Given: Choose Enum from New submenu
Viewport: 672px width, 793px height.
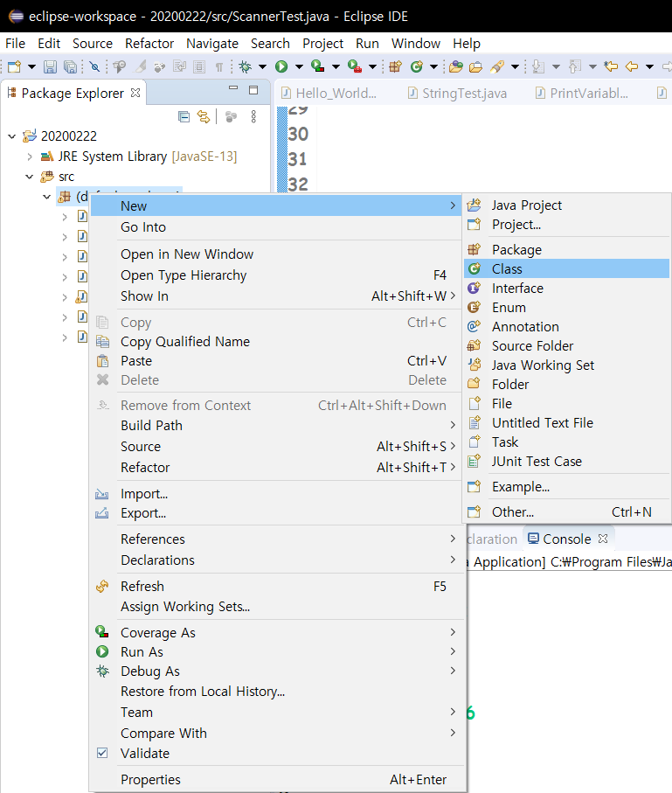Looking at the screenshot, I should (566, 308).
